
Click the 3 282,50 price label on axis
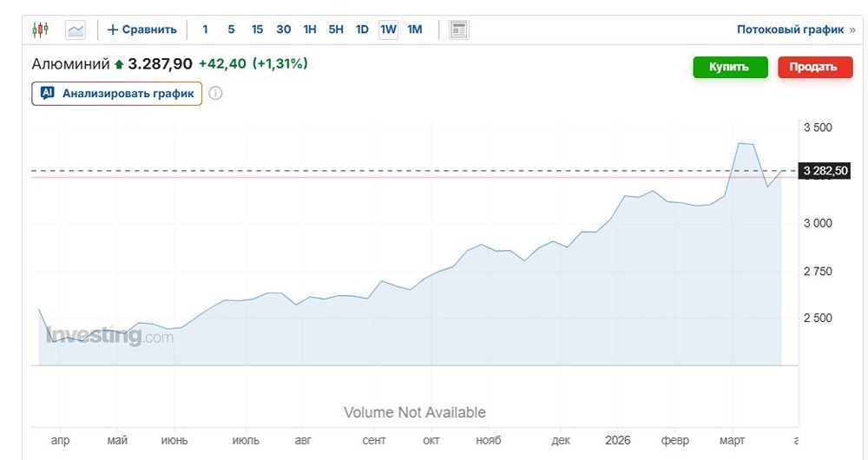825,171
